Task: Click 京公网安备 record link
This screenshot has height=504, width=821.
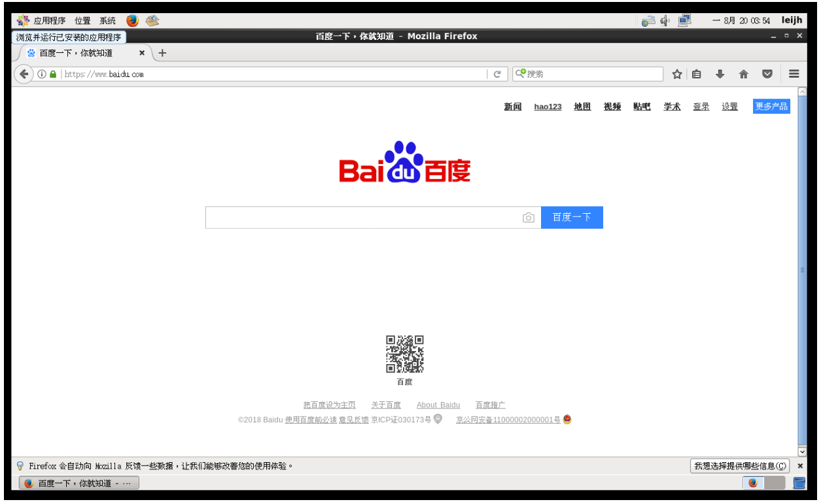Action: pos(508,420)
